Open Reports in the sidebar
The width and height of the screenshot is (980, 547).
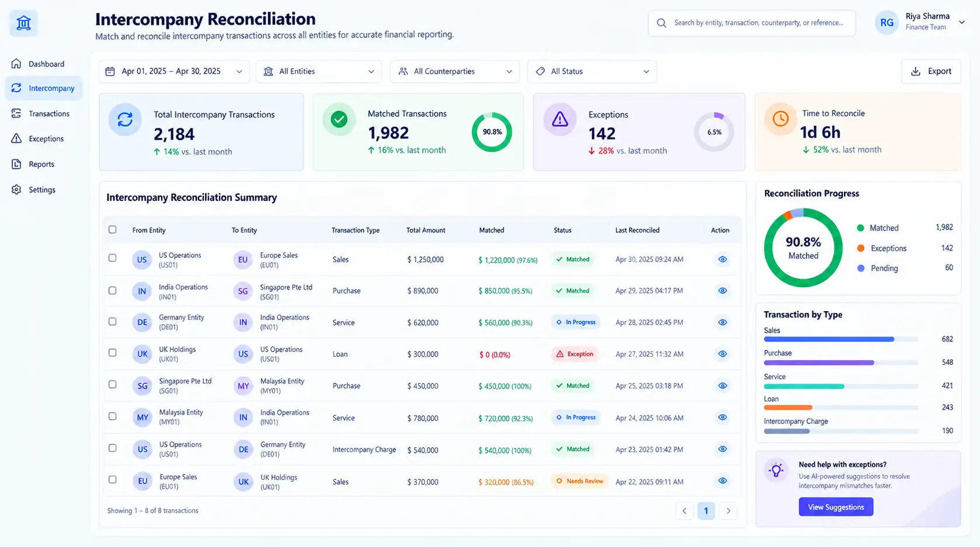tap(44, 164)
